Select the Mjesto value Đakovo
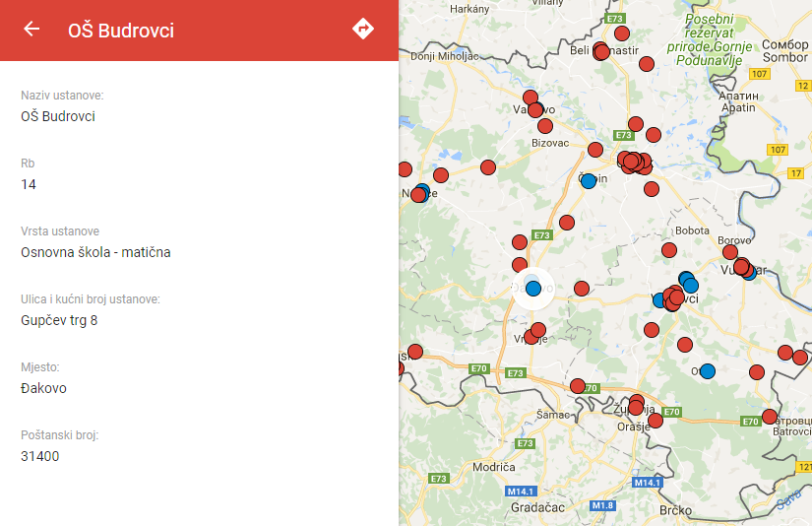The width and height of the screenshot is (812, 526). click(43, 388)
